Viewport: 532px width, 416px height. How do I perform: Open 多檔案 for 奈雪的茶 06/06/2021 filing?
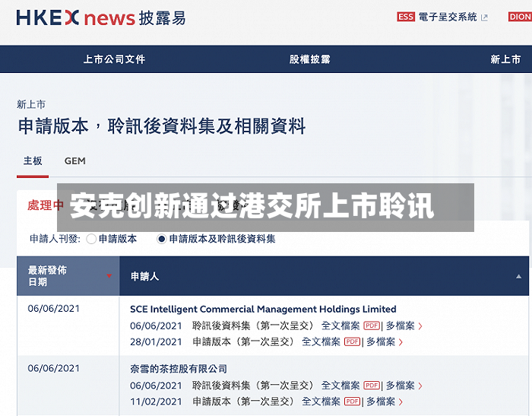400,386
